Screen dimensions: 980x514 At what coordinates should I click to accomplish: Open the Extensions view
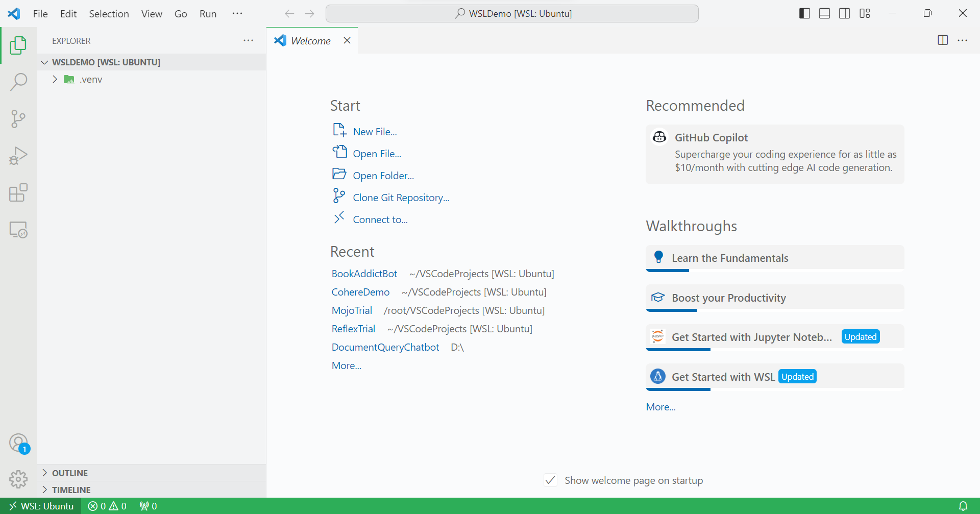(18, 192)
